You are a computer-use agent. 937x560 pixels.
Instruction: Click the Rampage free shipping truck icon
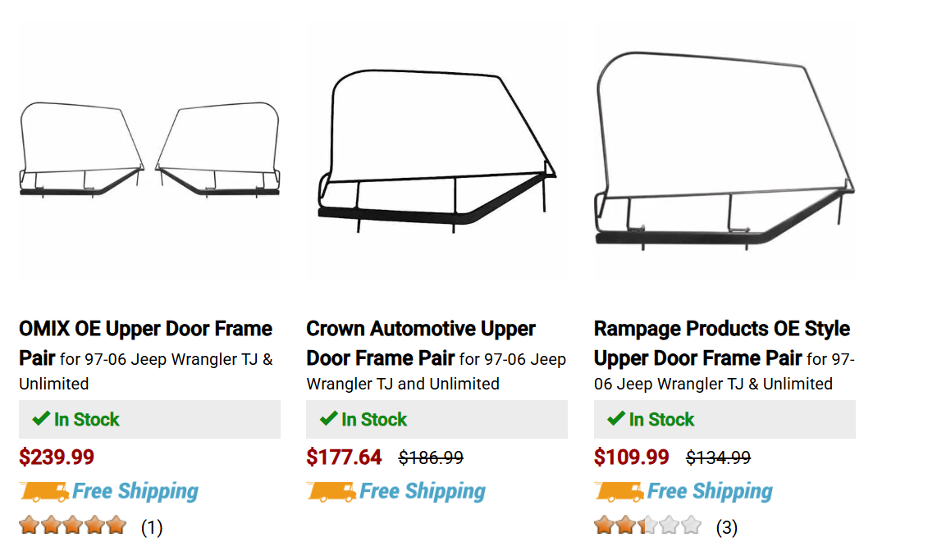pyautogui.click(x=619, y=492)
